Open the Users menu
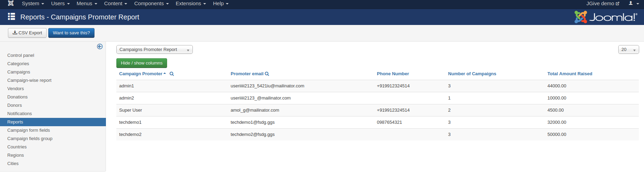The image size is (644, 190). (x=60, y=3)
